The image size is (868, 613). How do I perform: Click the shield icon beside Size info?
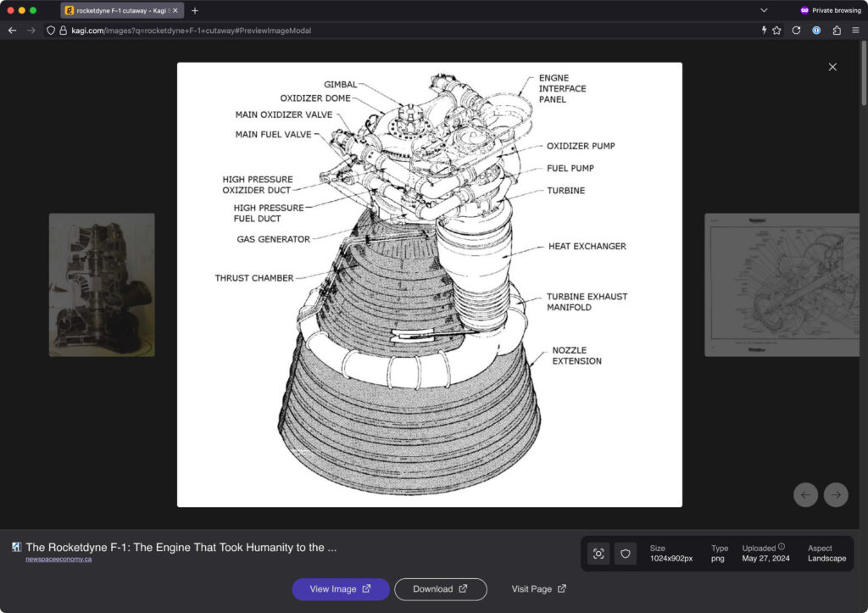[x=626, y=554]
